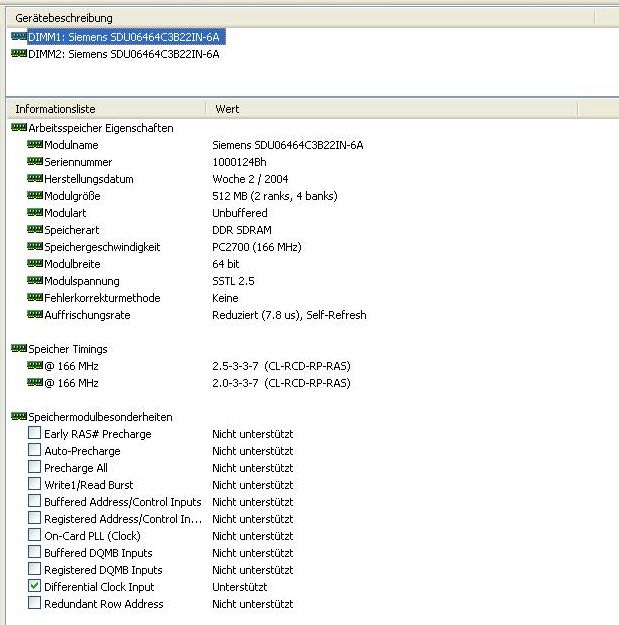
Task: Click the Speichergeschwindigkeit row icon
Action: (35, 246)
